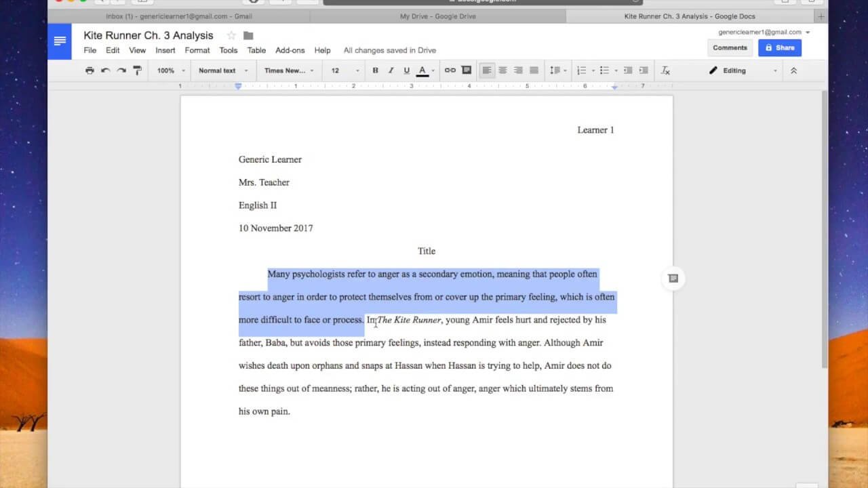The width and height of the screenshot is (868, 488).
Task: Click the left indent ruler marker
Action: click(238, 86)
